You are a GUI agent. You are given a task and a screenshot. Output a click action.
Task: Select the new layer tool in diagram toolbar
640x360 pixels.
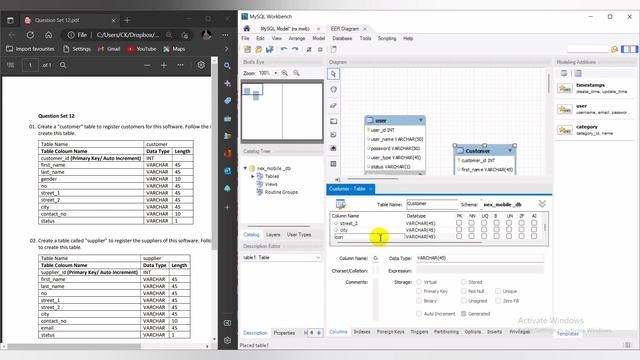click(x=333, y=121)
